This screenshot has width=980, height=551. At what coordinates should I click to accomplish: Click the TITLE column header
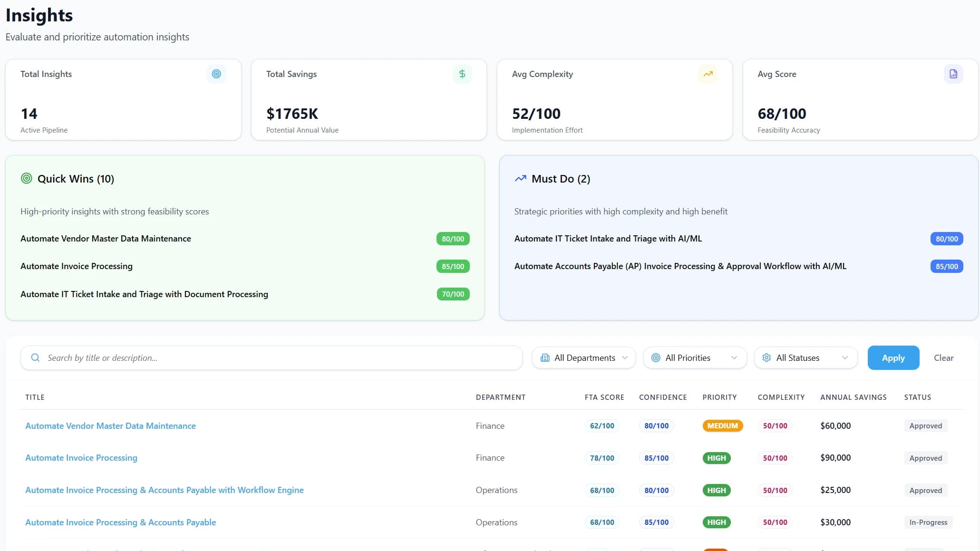(35, 397)
